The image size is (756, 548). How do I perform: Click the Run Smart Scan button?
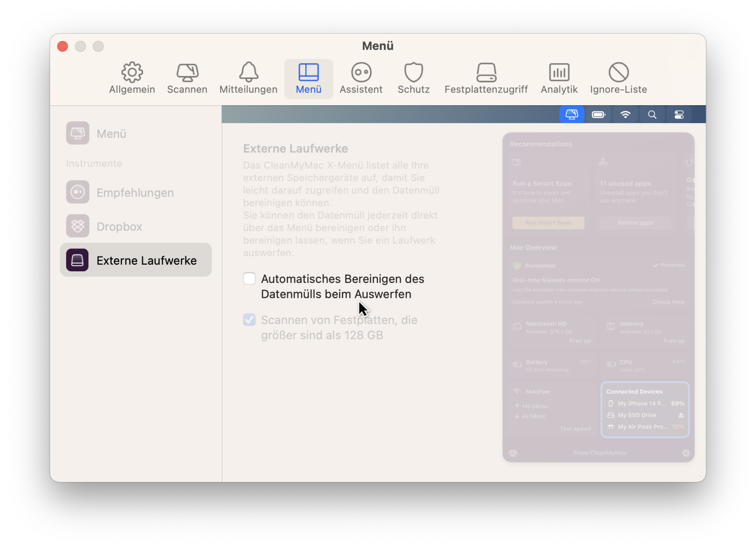(x=548, y=222)
